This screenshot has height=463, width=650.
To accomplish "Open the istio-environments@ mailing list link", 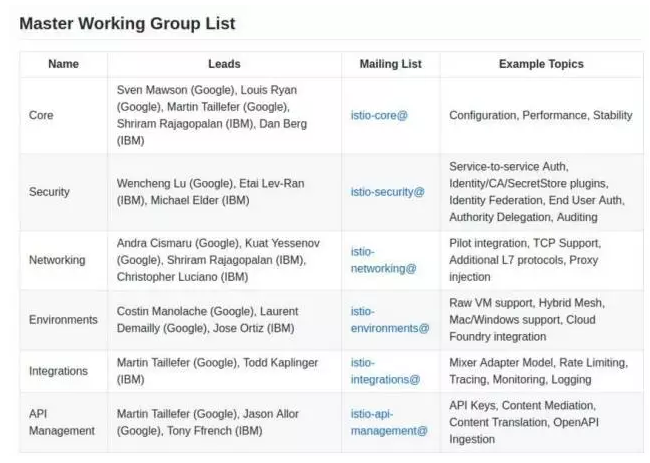I will coord(390,320).
